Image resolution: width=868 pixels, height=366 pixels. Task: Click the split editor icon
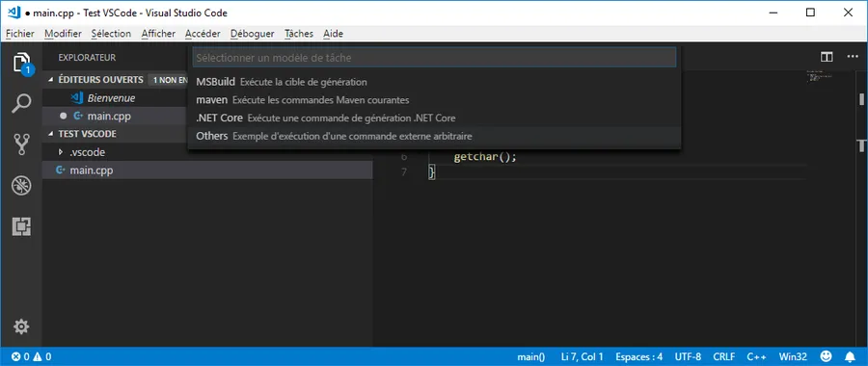point(827,57)
